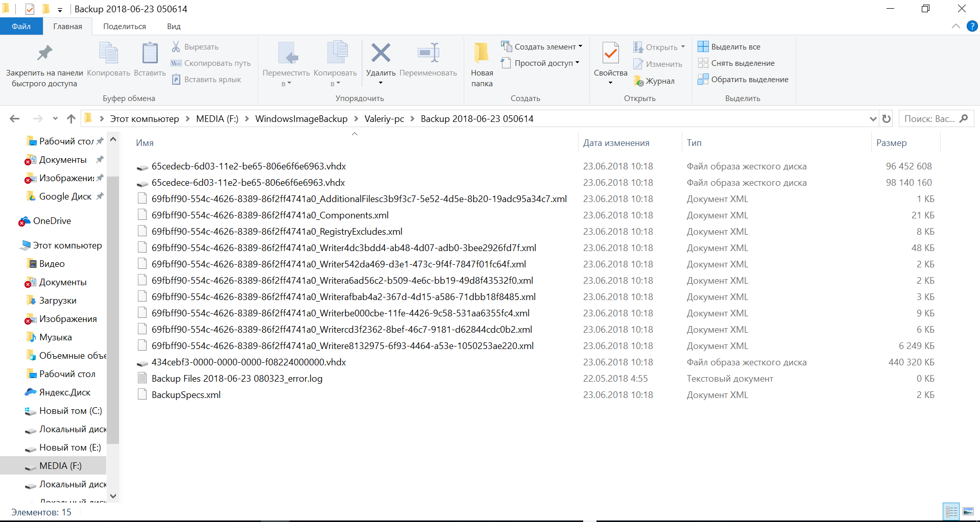Create a Новая папка

482,65
